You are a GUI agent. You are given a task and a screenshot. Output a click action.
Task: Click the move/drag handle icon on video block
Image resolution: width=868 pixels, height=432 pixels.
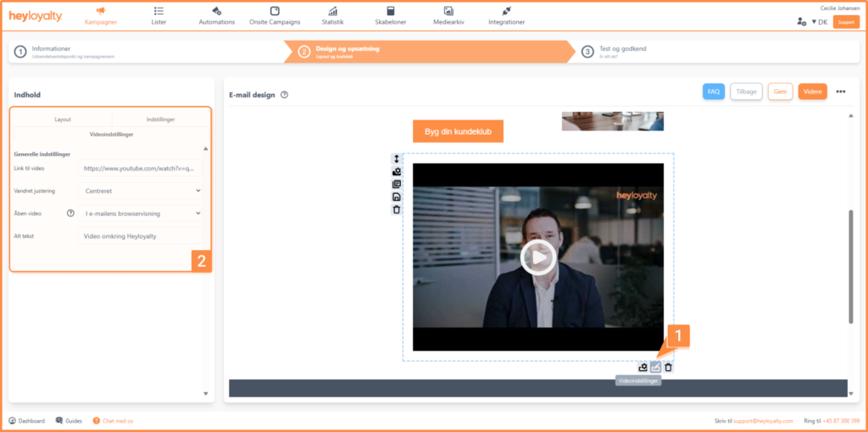[x=397, y=159]
